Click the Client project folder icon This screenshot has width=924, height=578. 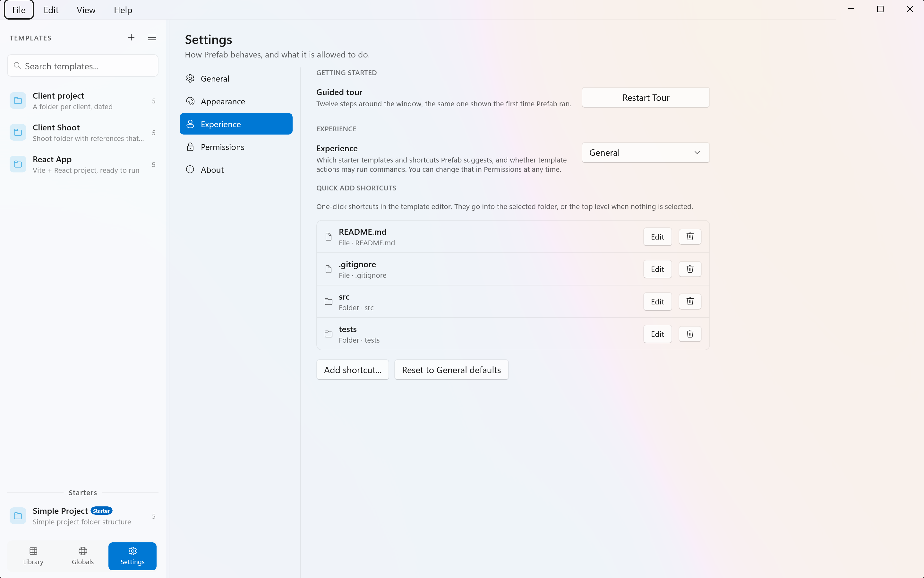click(x=18, y=101)
